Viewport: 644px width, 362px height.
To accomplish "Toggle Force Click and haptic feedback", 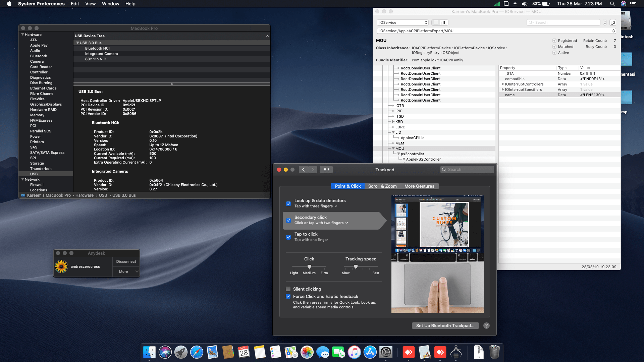I will pyautogui.click(x=288, y=296).
